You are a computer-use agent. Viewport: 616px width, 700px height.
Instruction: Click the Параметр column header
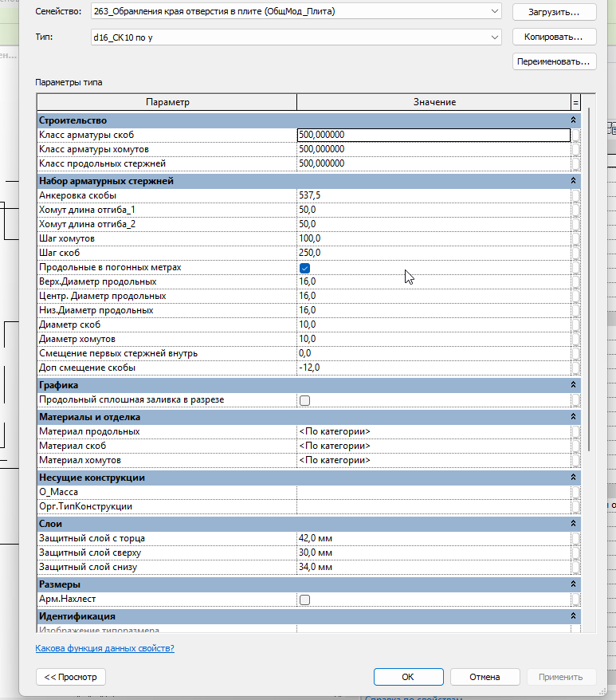pos(167,102)
